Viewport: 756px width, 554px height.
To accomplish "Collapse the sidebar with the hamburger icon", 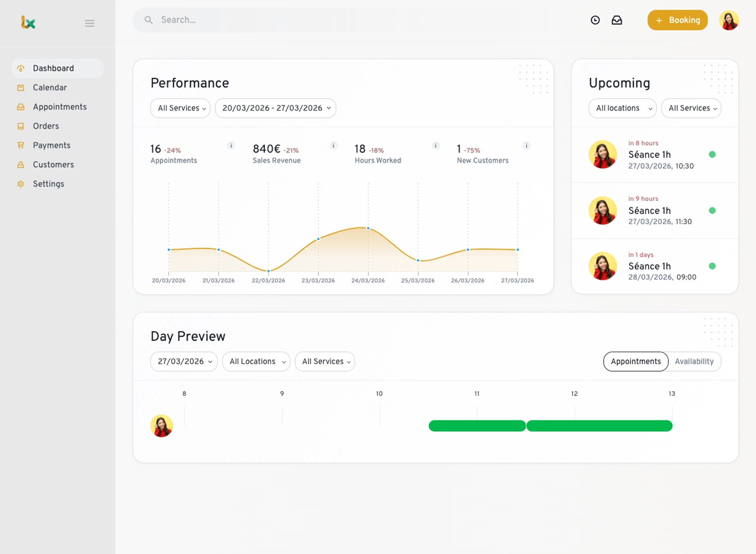I will pyautogui.click(x=90, y=23).
